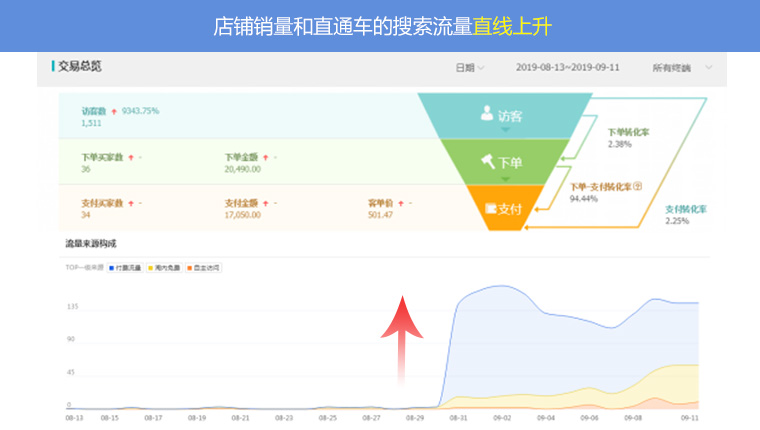
Task: Click the 下单金额 metric label
Action: [241, 157]
